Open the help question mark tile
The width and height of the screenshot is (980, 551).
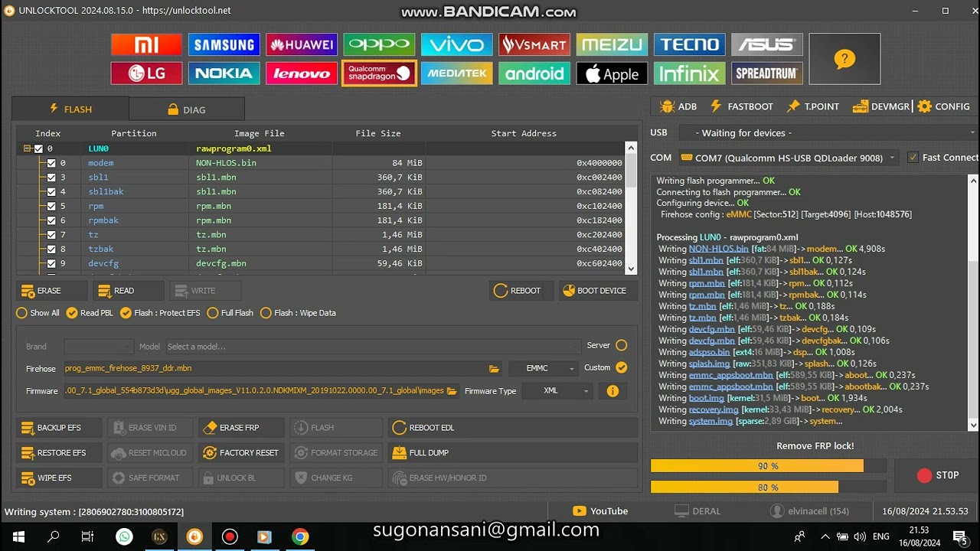(844, 59)
